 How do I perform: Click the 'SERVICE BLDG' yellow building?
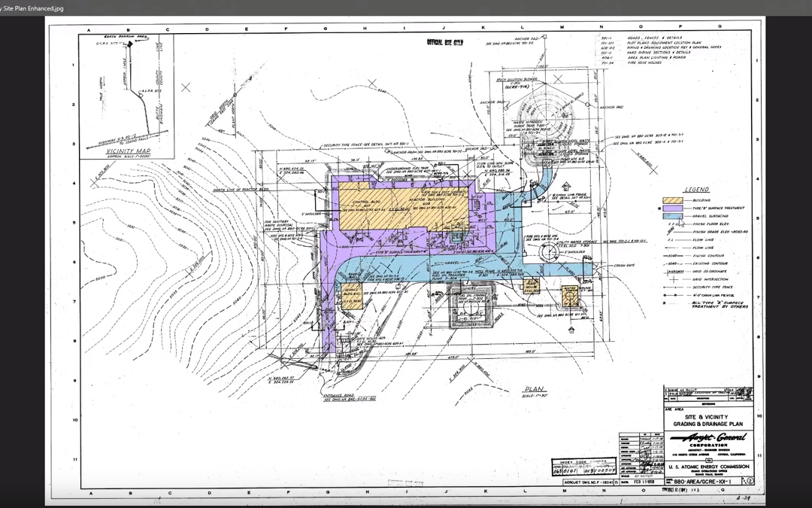click(x=351, y=297)
